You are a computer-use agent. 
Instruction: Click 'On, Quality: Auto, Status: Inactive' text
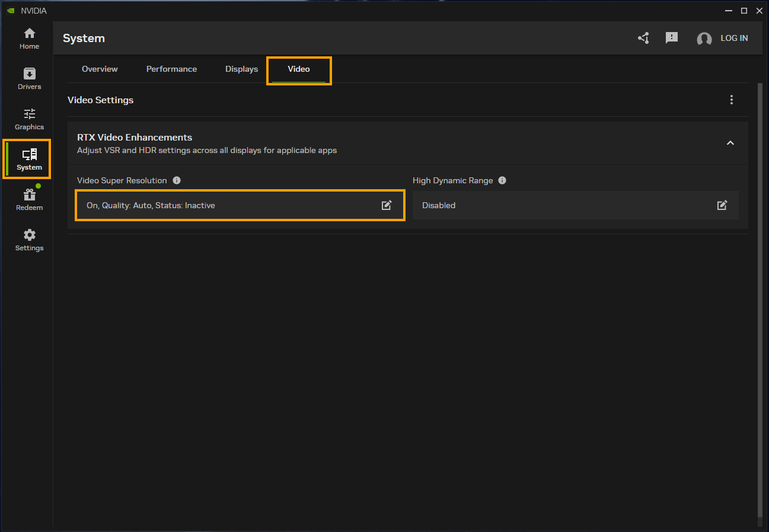click(151, 205)
